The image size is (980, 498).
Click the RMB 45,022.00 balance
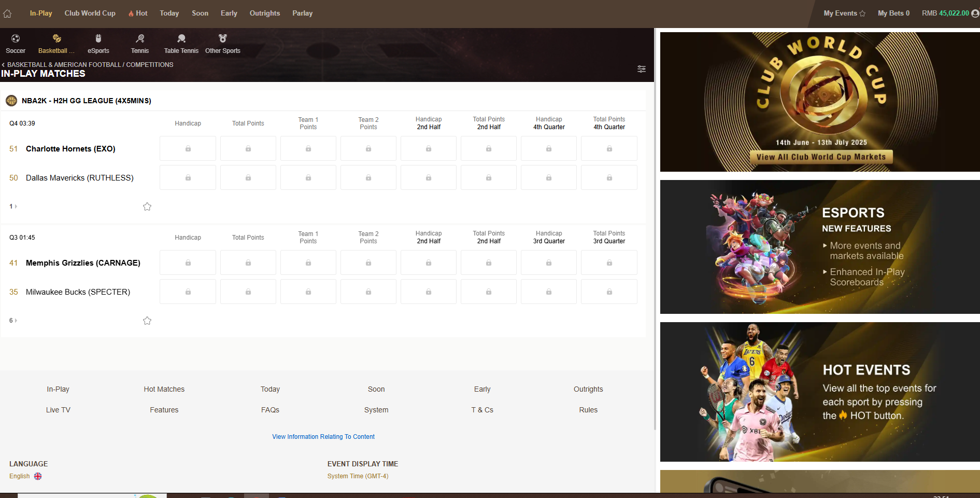945,13
